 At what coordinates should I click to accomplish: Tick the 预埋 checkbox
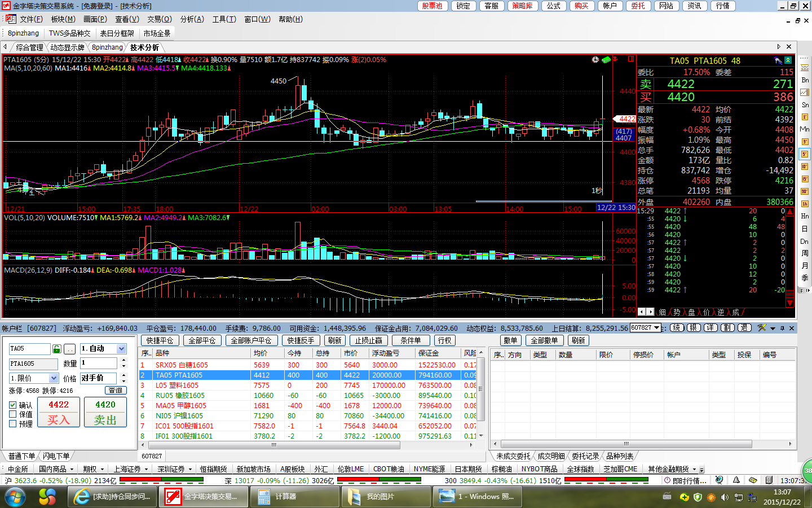pos(13,423)
